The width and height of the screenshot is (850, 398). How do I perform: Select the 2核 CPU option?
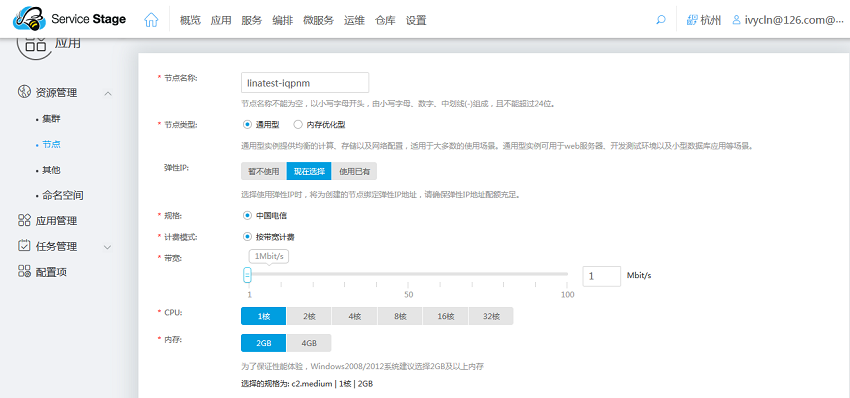click(309, 316)
